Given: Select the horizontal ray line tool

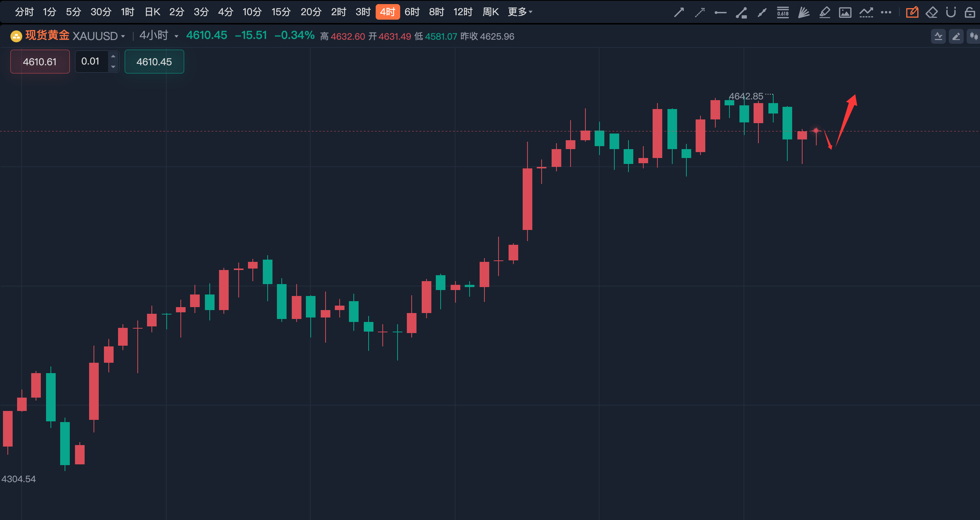Looking at the screenshot, I should pyautogui.click(x=720, y=13).
